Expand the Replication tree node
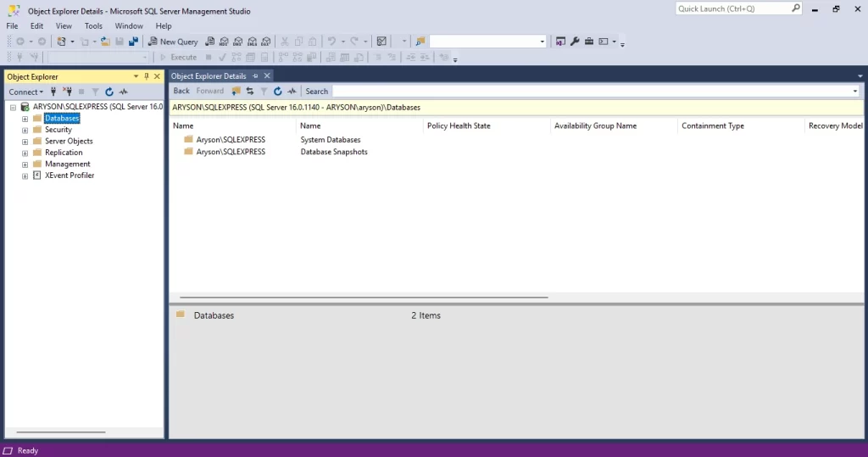 pyautogui.click(x=25, y=153)
